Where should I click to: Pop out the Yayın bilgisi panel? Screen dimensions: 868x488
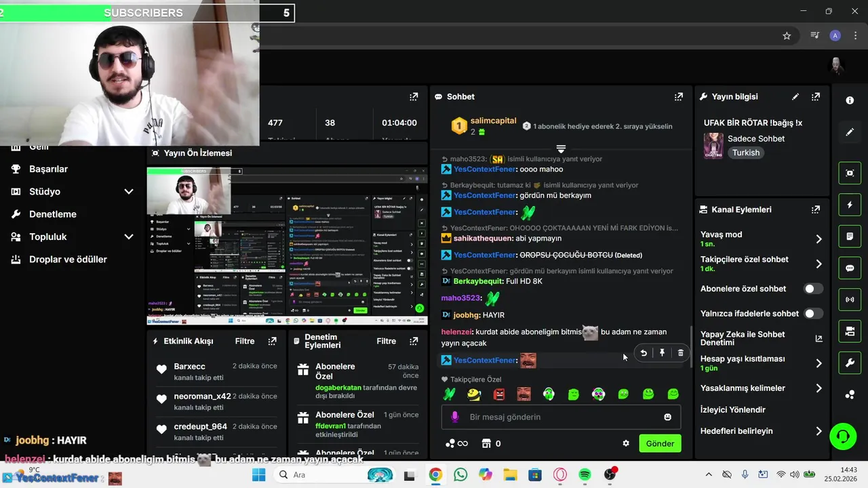coord(816,97)
